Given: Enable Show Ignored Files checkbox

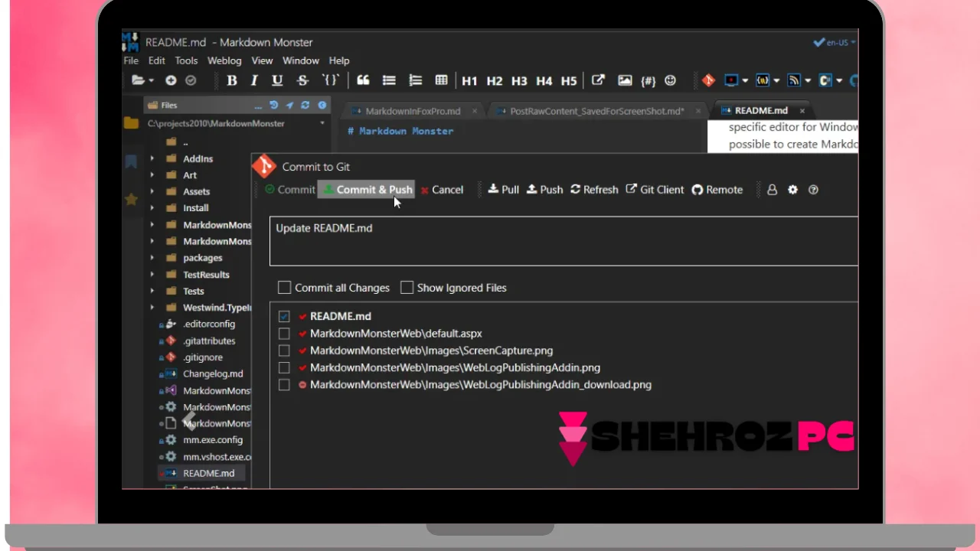Looking at the screenshot, I should click(x=407, y=288).
